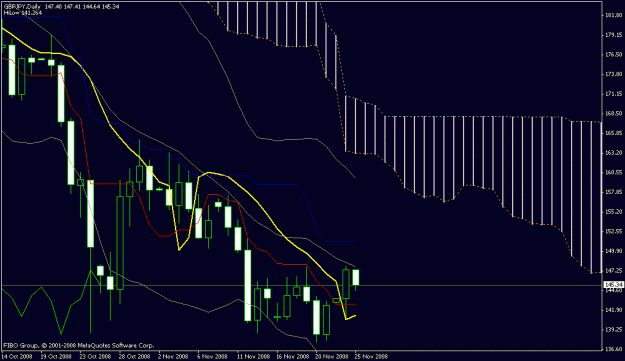The width and height of the screenshot is (625, 361).
Task: Click the 163.20 price axis label
Action: pyautogui.click(x=614, y=153)
